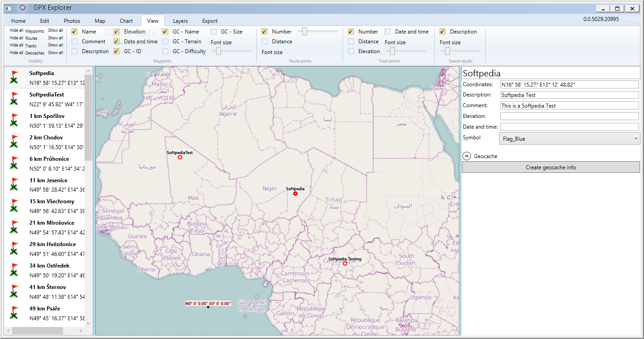Toggle waypoint Elevation checkbox
644x339 pixels.
[x=116, y=32]
